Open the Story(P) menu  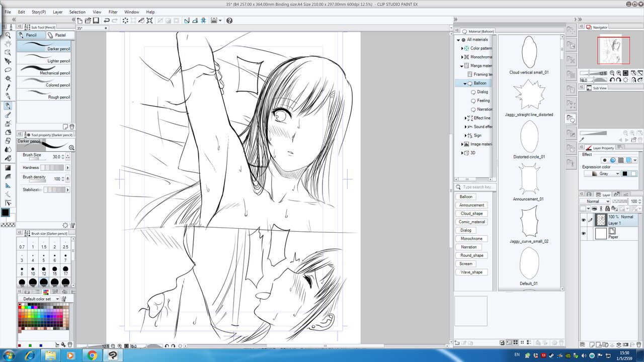tap(39, 12)
